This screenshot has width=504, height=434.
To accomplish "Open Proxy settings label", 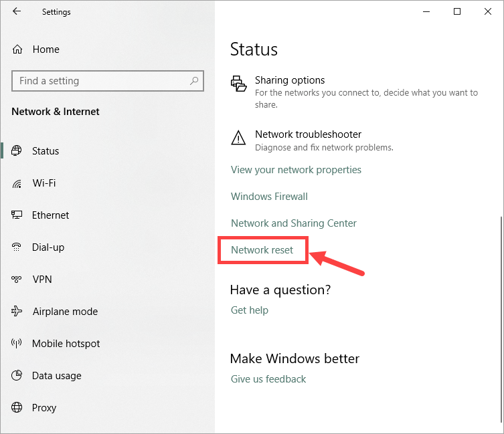I will (44, 408).
